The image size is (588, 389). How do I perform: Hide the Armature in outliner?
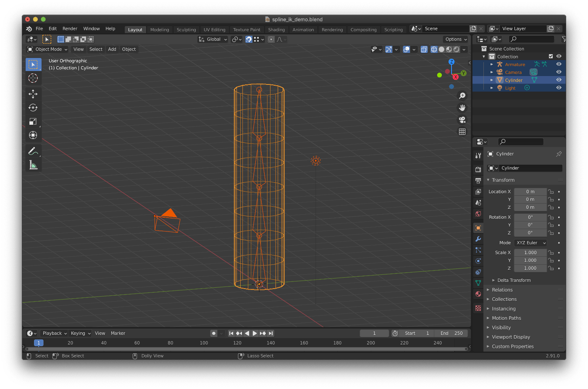point(559,64)
